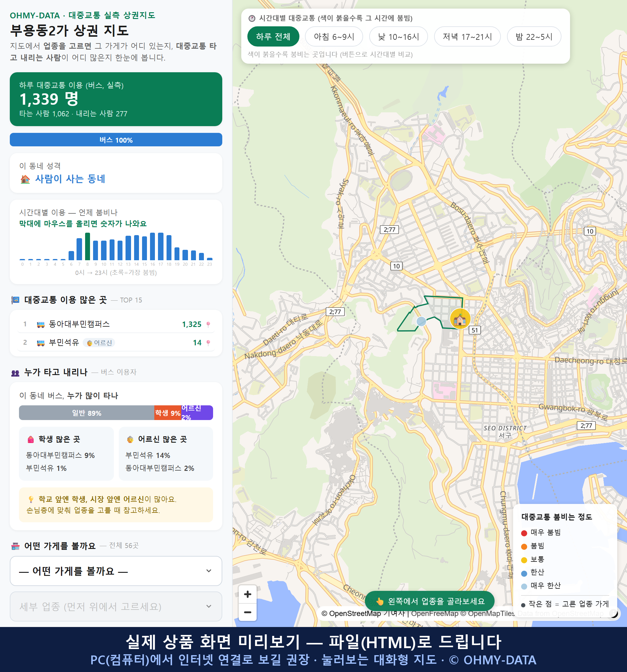The height and width of the screenshot is (672, 627).
Task: Click the 1,325 count value
Action: [192, 324]
